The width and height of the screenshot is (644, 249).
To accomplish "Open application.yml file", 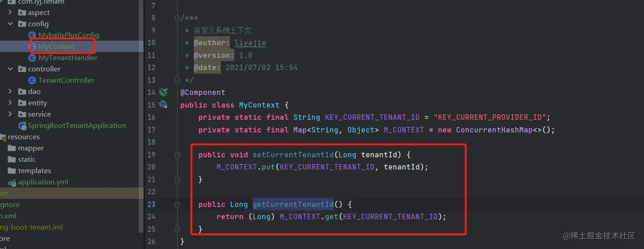I will [43, 182].
